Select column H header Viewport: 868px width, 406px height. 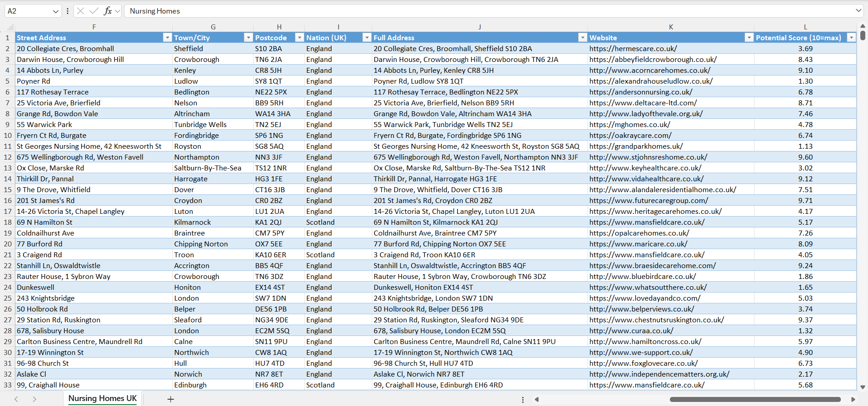point(279,27)
